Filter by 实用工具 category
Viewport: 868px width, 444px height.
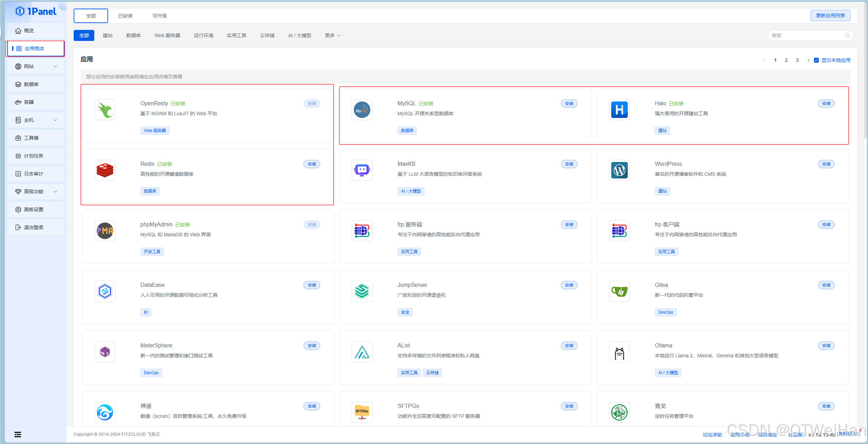tap(236, 35)
